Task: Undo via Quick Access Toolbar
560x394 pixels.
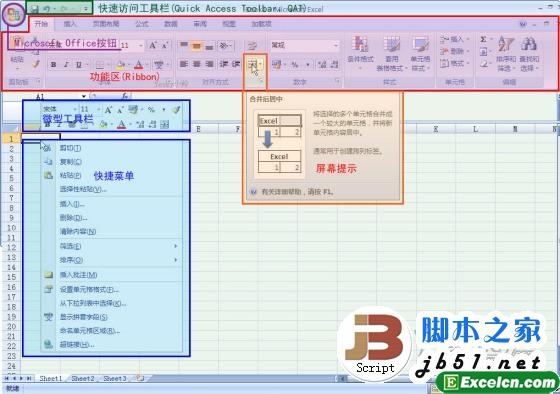Action: (46, 9)
